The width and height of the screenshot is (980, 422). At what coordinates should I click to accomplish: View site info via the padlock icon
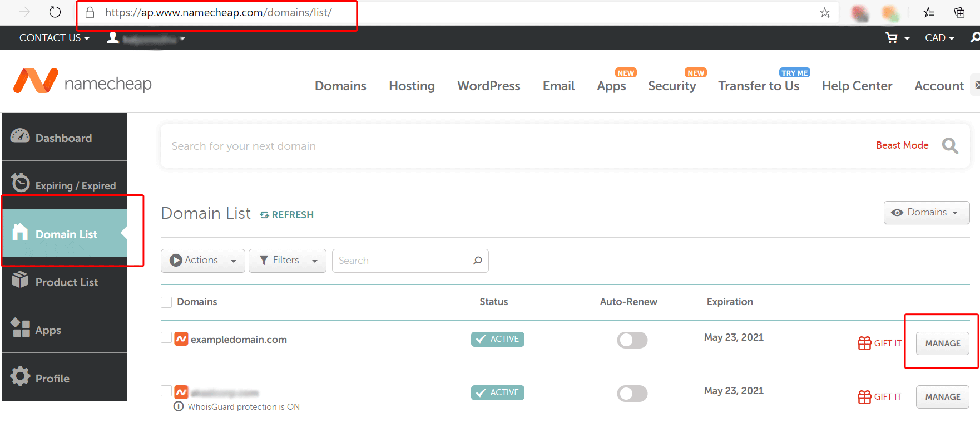(90, 12)
